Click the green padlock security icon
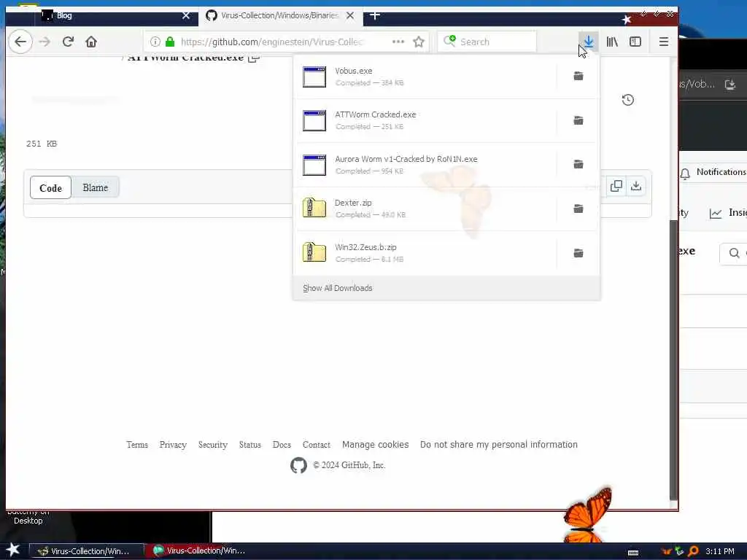Viewport: 747px width, 560px height. point(170,42)
